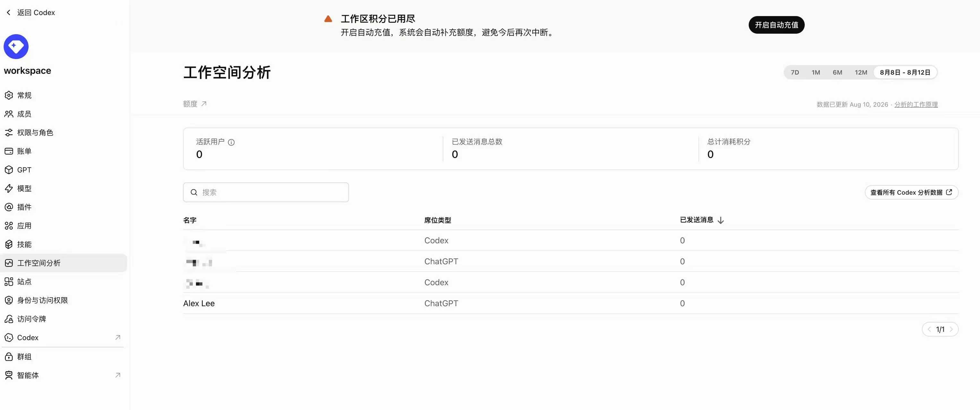The image size is (980, 410).
Task: Click the 开启自动充值 button
Action: (x=777, y=25)
